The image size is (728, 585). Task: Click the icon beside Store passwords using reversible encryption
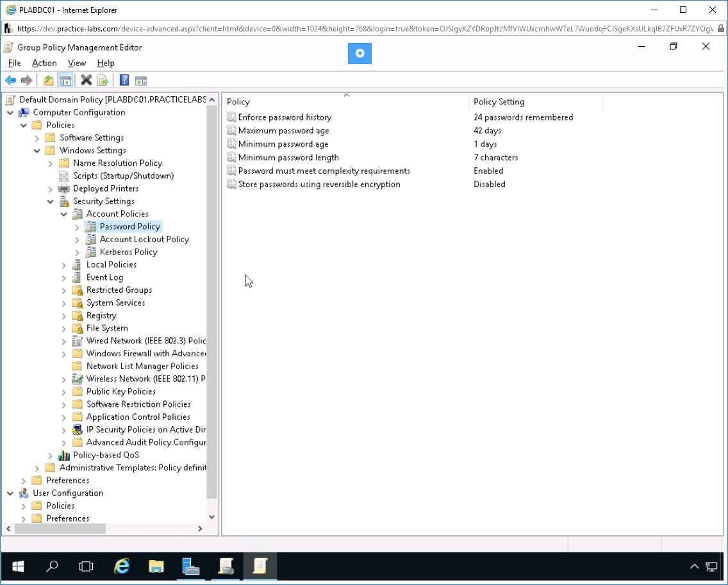click(x=231, y=185)
